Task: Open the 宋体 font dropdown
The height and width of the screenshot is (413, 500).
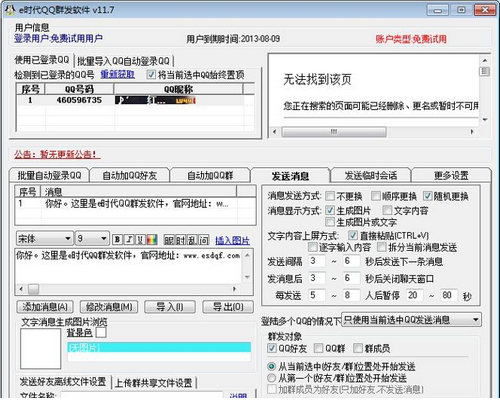Action: 45,239
